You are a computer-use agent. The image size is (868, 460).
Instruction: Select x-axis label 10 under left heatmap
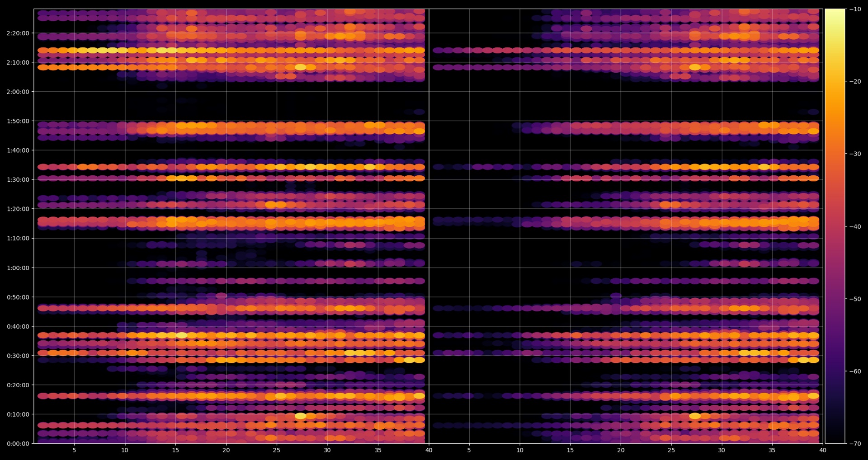pos(125,450)
